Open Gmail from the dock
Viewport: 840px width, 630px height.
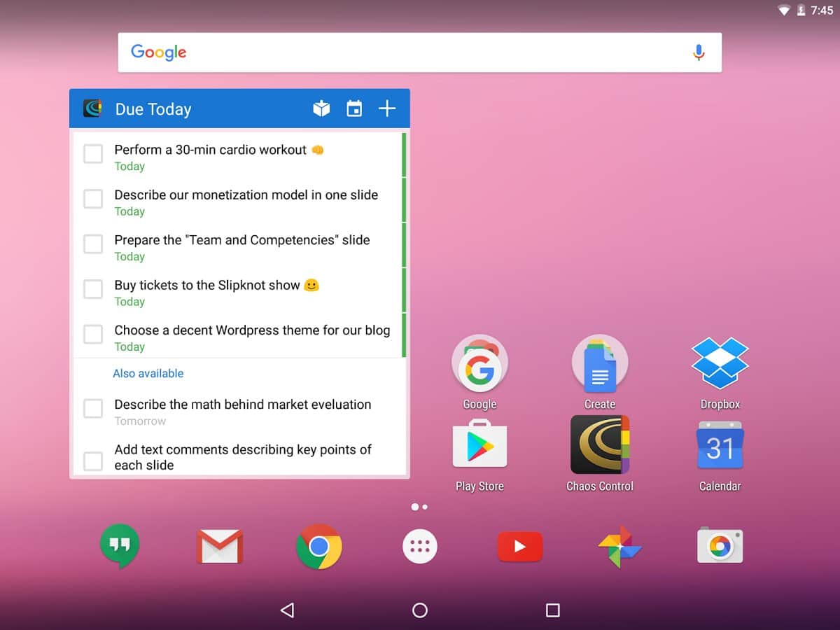point(220,547)
